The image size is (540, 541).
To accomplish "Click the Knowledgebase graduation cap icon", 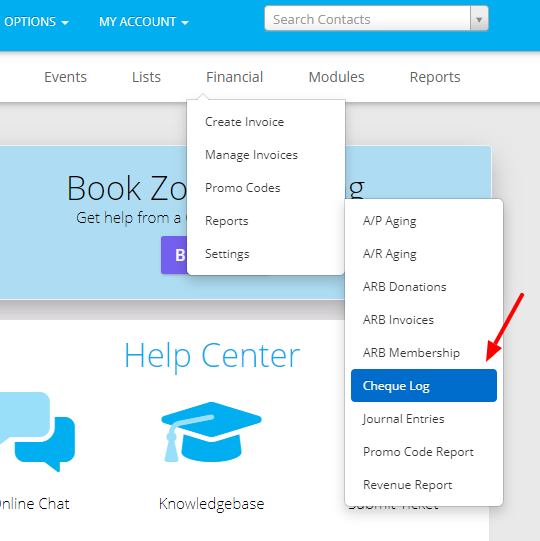I will [x=211, y=432].
